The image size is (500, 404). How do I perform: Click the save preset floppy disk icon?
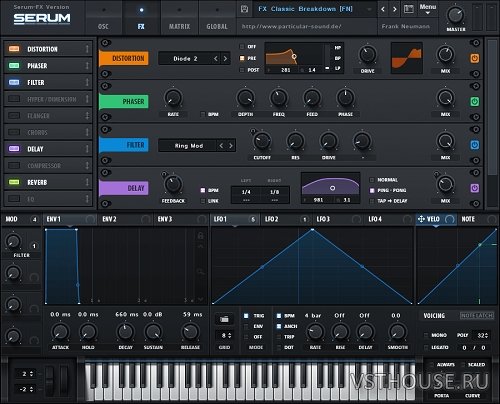point(244,9)
